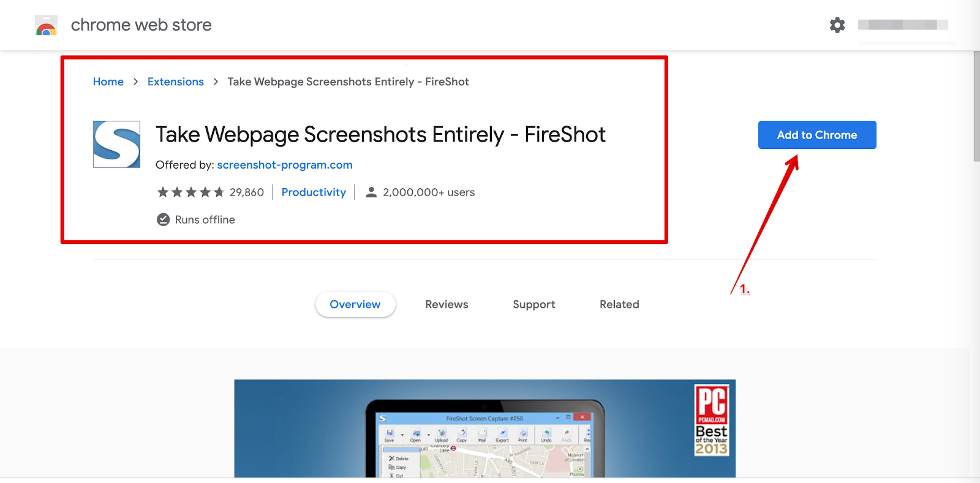Click breadcrumb text Take Webpage Screenshots Entirely

[x=348, y=82]
